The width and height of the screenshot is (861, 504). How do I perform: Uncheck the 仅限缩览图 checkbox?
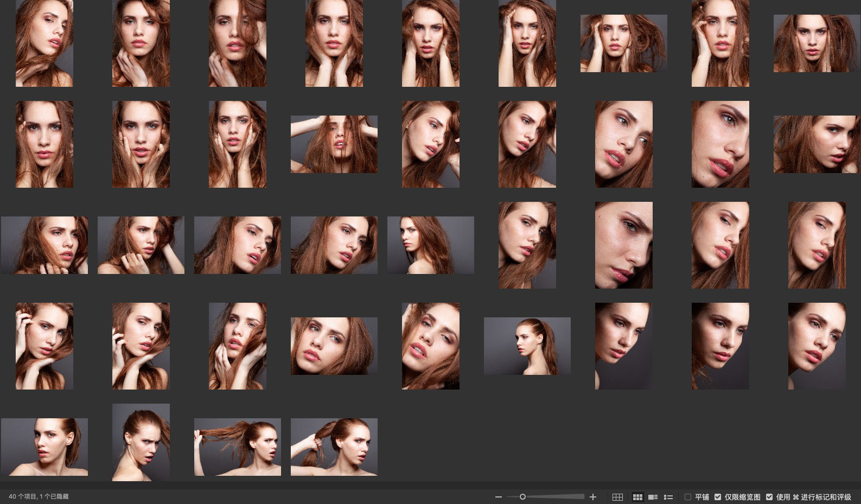pyautogui.click(x=718, y=497)
